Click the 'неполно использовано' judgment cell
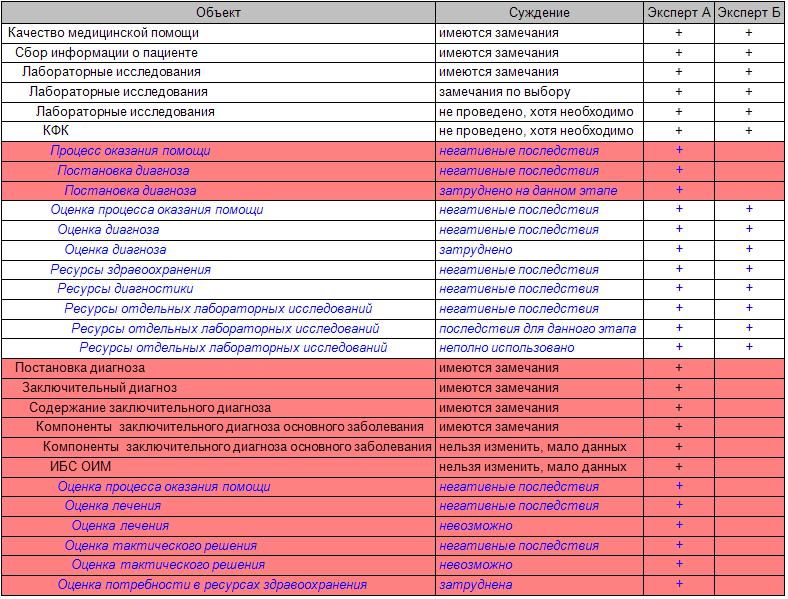The width and height of the screenshot is (788, 599). (506, 348)
